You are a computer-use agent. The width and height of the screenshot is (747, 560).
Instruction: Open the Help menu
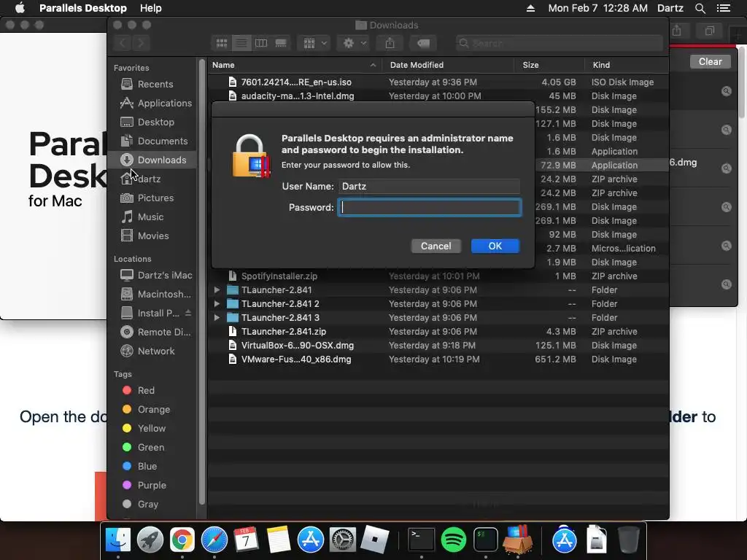coord(150,8)
